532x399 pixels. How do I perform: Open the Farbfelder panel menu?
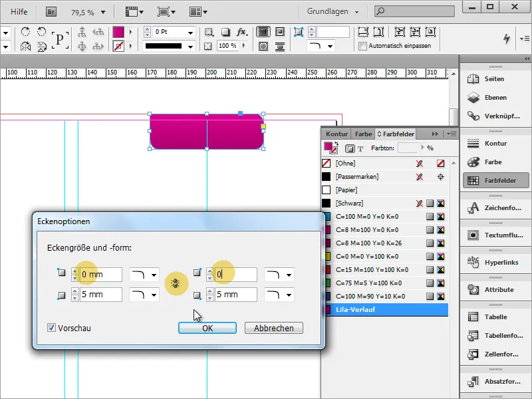pos(452,134)
